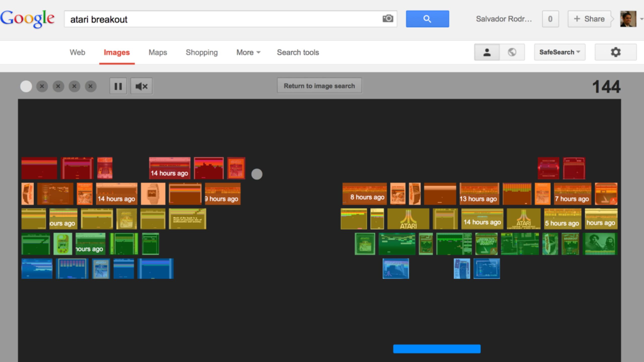Switch to the Web tab
The height and width of the screenshot is (362, 644).
tap(77, 53)
